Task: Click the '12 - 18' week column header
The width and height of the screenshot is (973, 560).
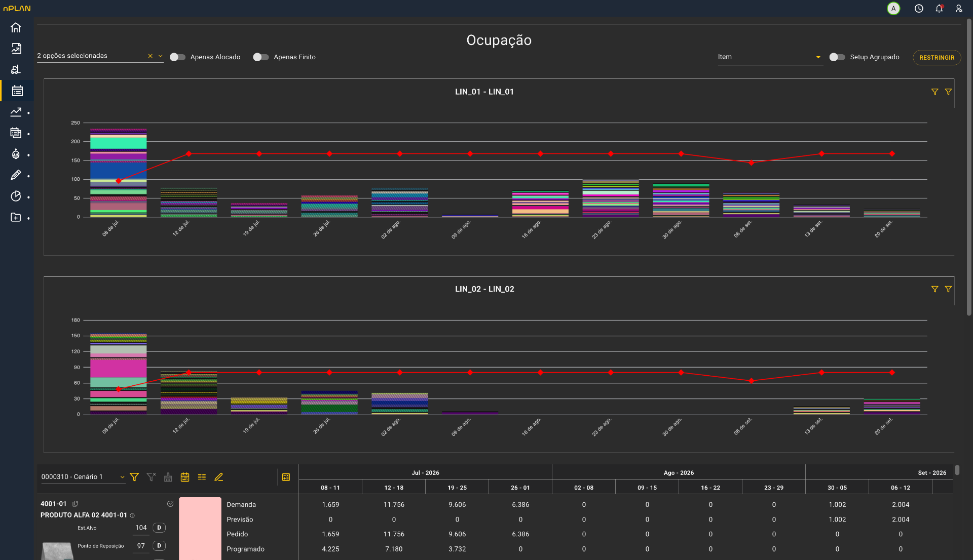Action: [x=394, y=488]
